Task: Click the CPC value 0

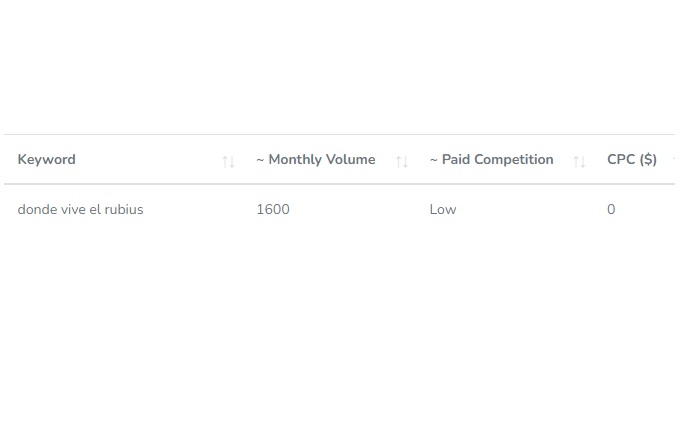Action: coord(611,210)
